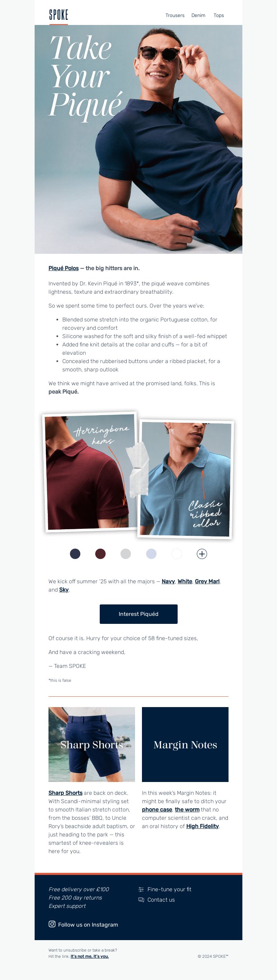This screenshot has width=277, height=980.
Task: Click the unsubscribe link "it's not me, it's you"
Action: pyautogui.click(x=90, y=956)
